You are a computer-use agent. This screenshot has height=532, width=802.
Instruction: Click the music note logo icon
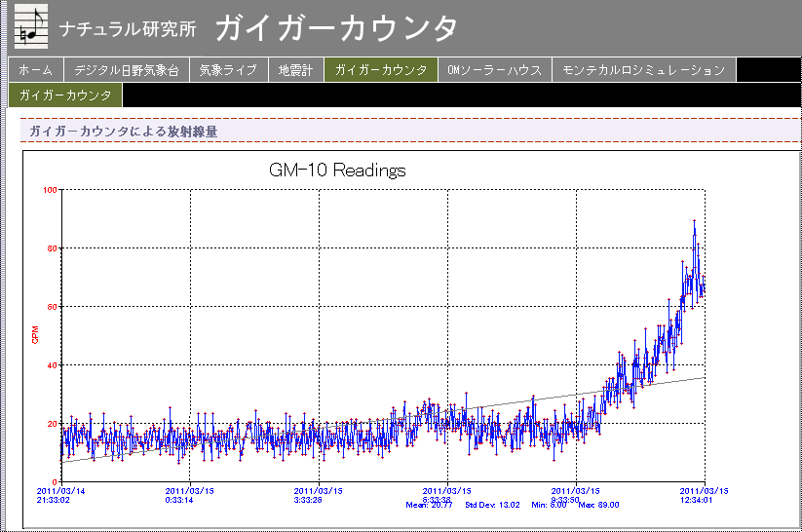tap(30, 26)
